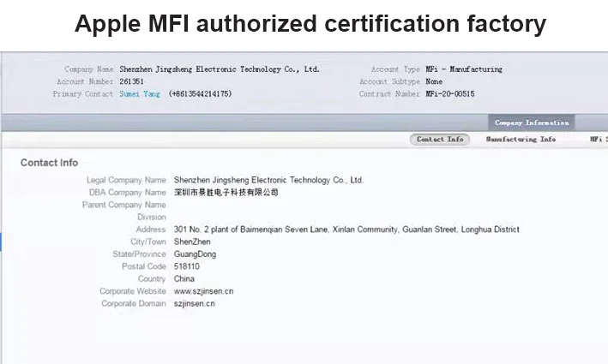The height and width of the screenshot is (364, 608).
Task: Select province value GuangDong
Action: click(x=195, y=254)
